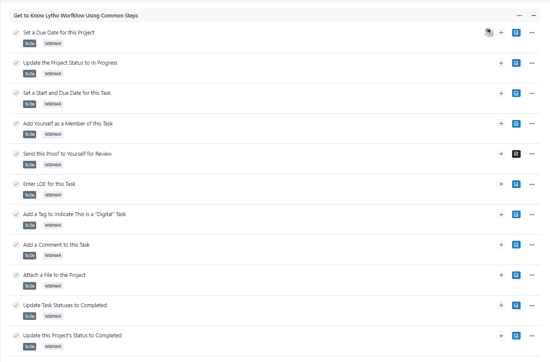
Task: Check off 'Add Yourself as a Member of this Task'
Action: (x=16, y=123)
